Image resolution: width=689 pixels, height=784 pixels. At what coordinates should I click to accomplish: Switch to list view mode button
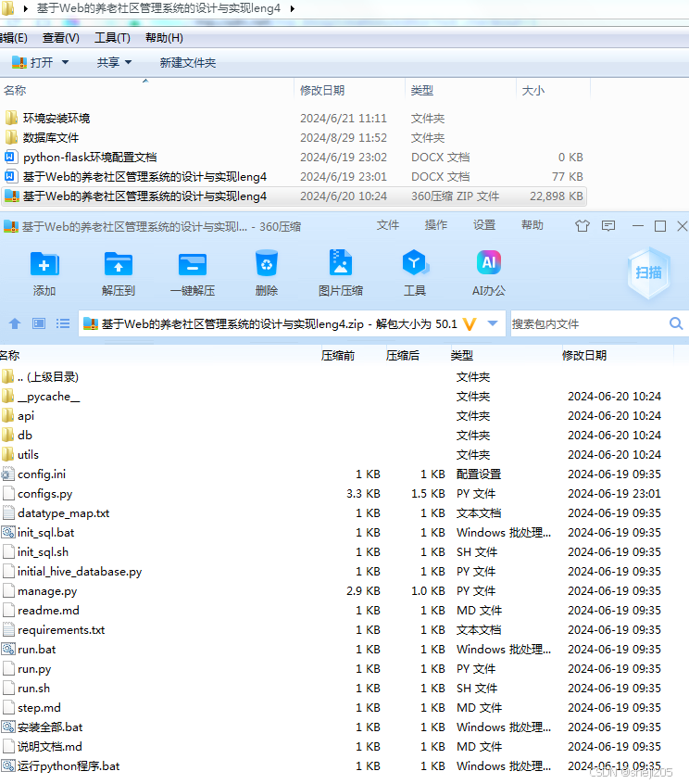click(63, 324)
